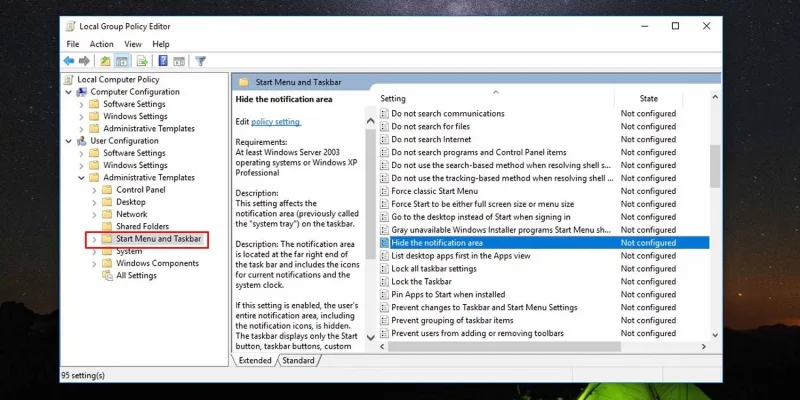Expand the Control Panel tree node

tap(94, 190)
